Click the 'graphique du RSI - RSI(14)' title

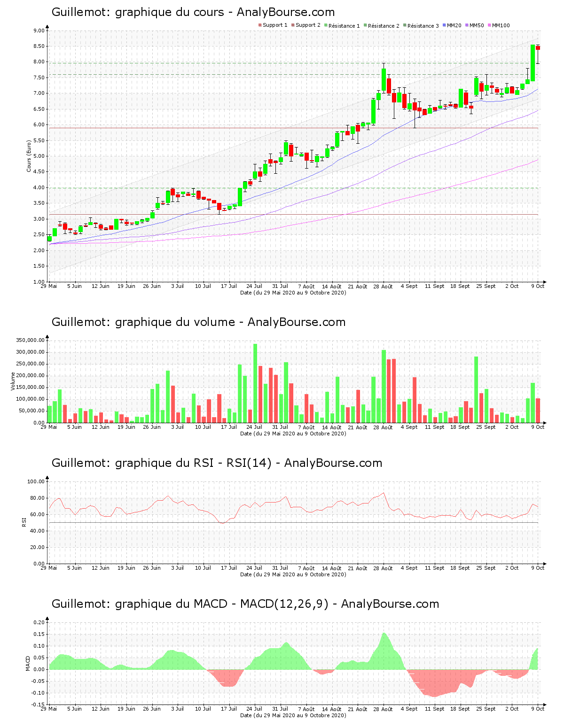(193, 463)
